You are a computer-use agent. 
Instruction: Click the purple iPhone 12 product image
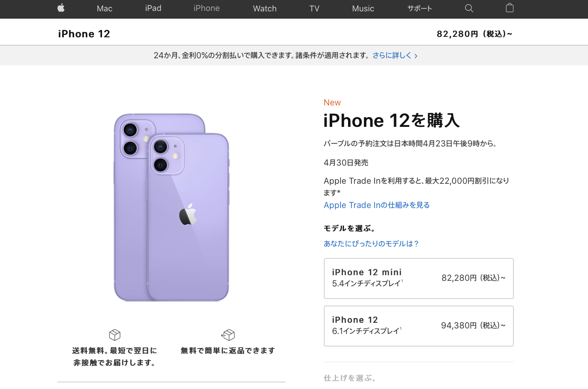[x=171, y=207]
